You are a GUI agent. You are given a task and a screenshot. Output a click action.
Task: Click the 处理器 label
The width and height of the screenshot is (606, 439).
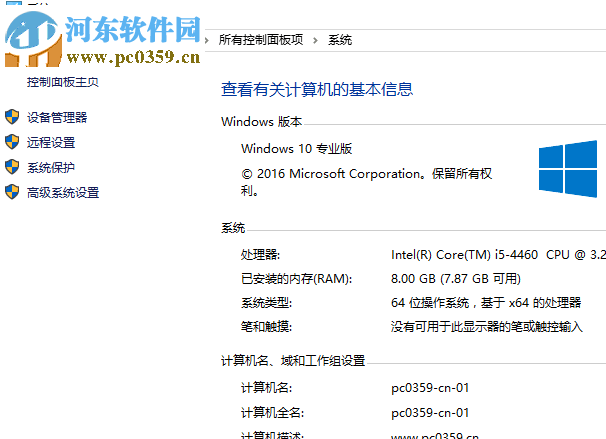(x=260, y=255)
